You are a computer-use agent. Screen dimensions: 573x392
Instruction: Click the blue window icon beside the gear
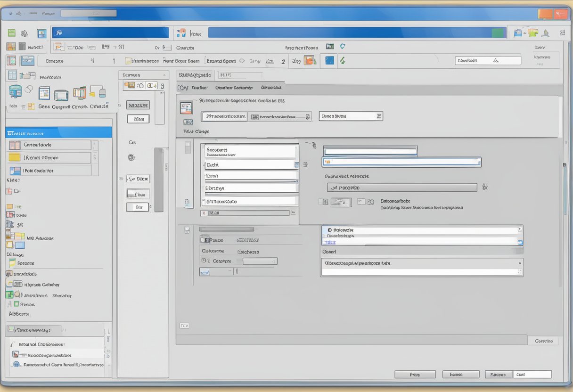[x=41, y=33]
